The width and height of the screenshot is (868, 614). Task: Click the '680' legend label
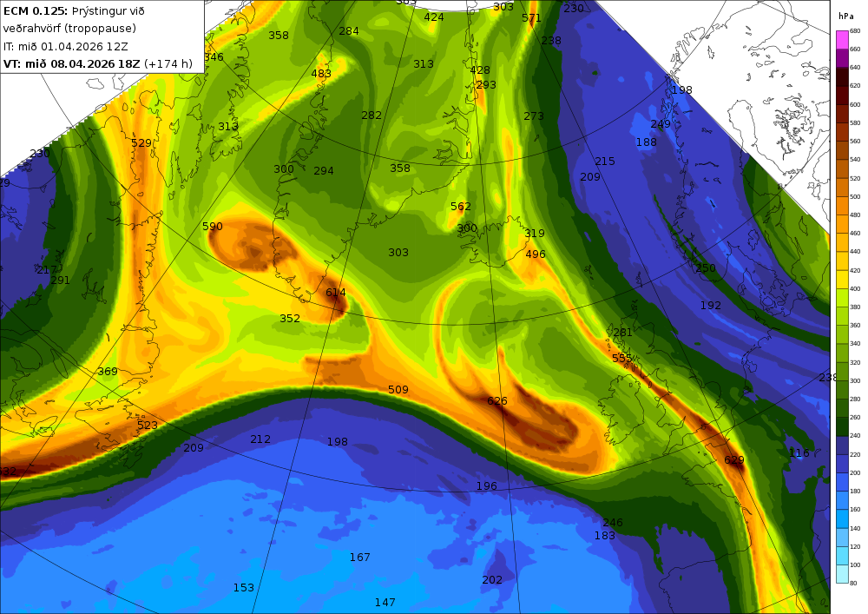(855, 30)
